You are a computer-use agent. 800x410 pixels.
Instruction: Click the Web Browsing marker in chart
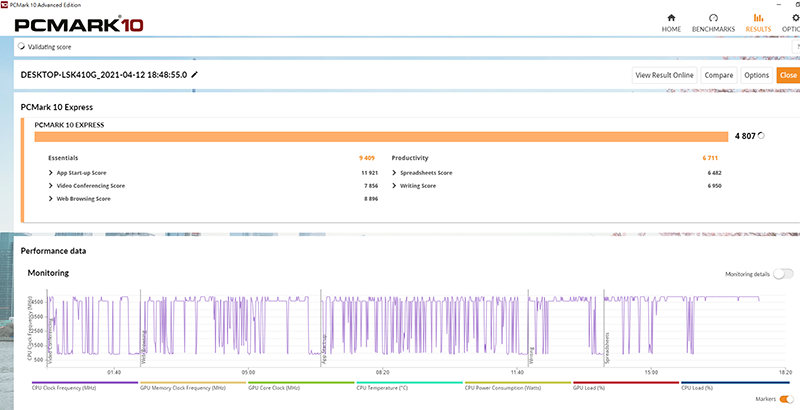coord(144,349)
